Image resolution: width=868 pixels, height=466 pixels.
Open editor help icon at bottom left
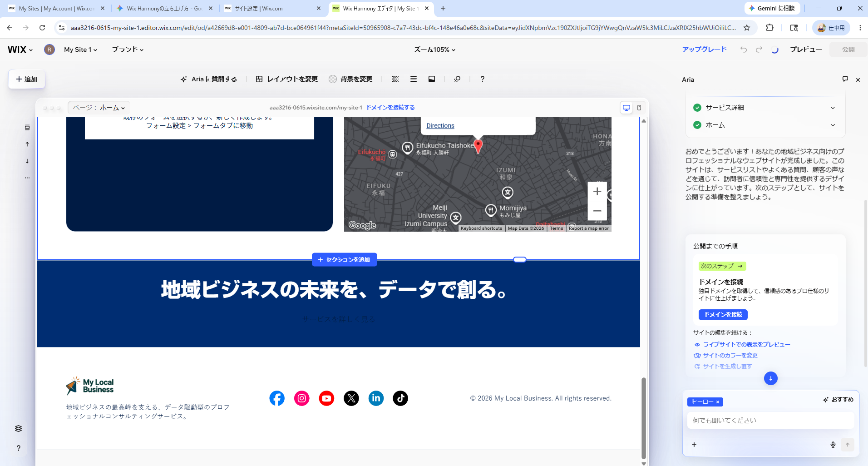click(x=18, y=448)
